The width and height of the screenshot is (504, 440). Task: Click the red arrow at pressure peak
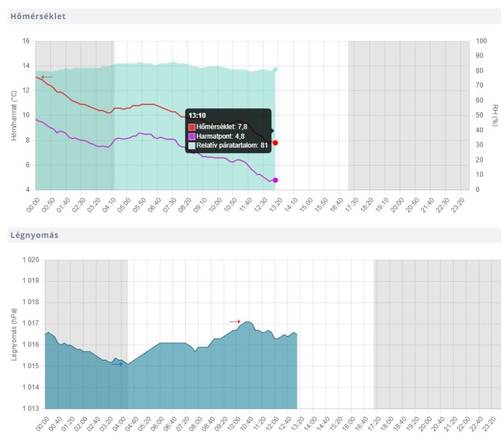point(235,322)
